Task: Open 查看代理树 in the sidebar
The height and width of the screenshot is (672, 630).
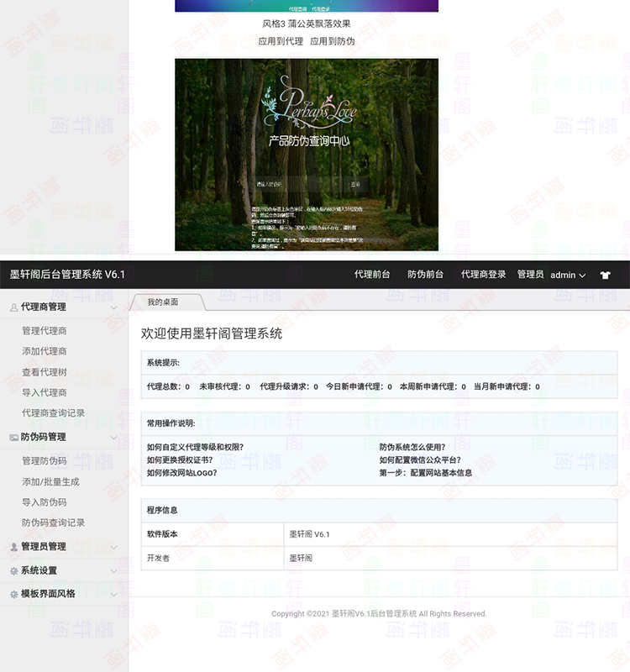Action: 45,372
